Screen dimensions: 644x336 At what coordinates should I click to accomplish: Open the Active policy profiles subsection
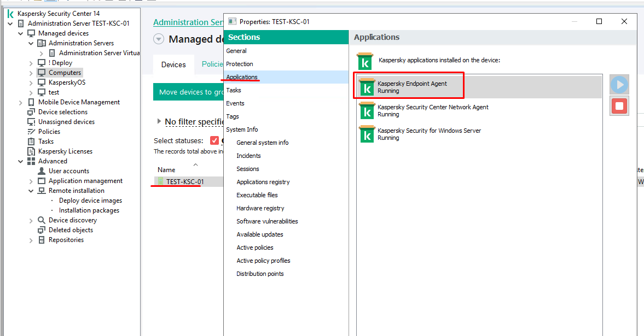263,261
